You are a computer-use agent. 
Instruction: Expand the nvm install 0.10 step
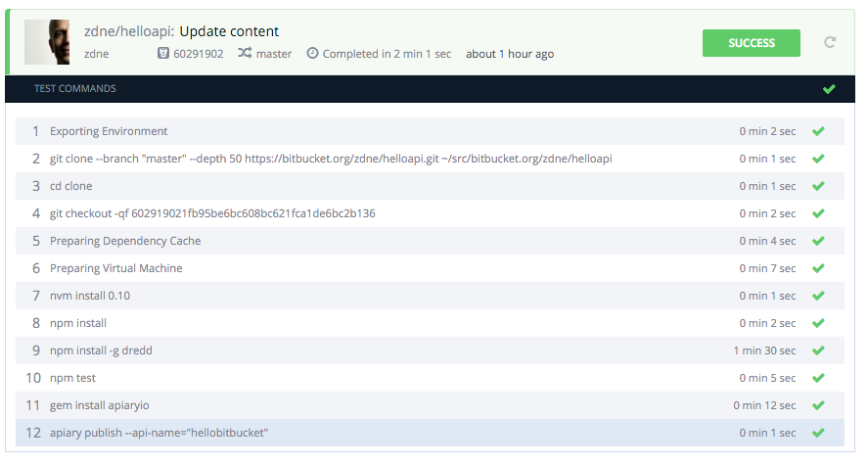coord(431,296)
